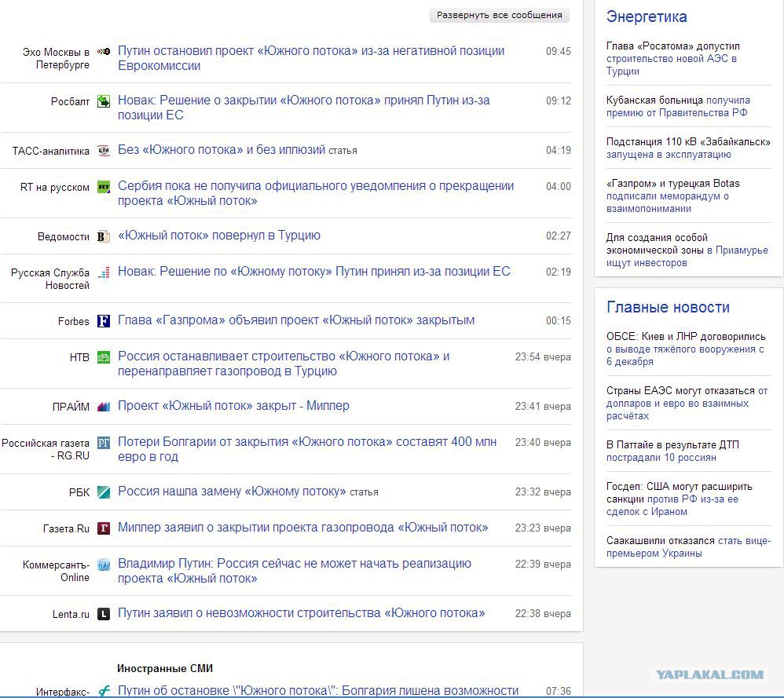The width and height of the screenshot is (784, 698).
Task: Open Страны ЕАЭС могут отказаться story
Action: 687,403
